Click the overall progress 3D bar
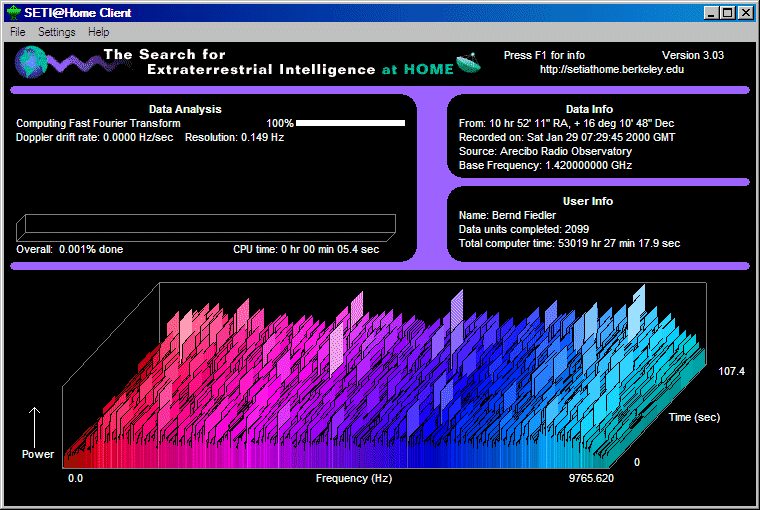This screenshot has width=760, height=510. tap(206, 228)
